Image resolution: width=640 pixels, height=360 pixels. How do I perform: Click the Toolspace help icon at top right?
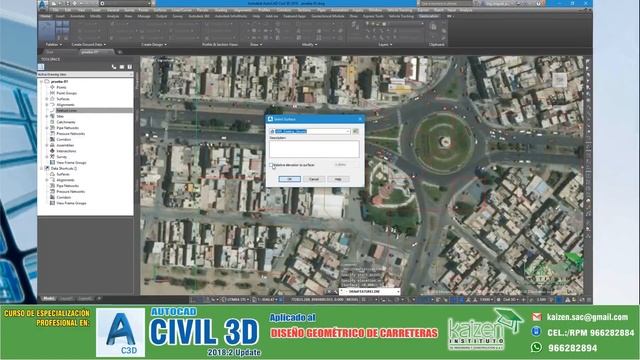[130, 67]
